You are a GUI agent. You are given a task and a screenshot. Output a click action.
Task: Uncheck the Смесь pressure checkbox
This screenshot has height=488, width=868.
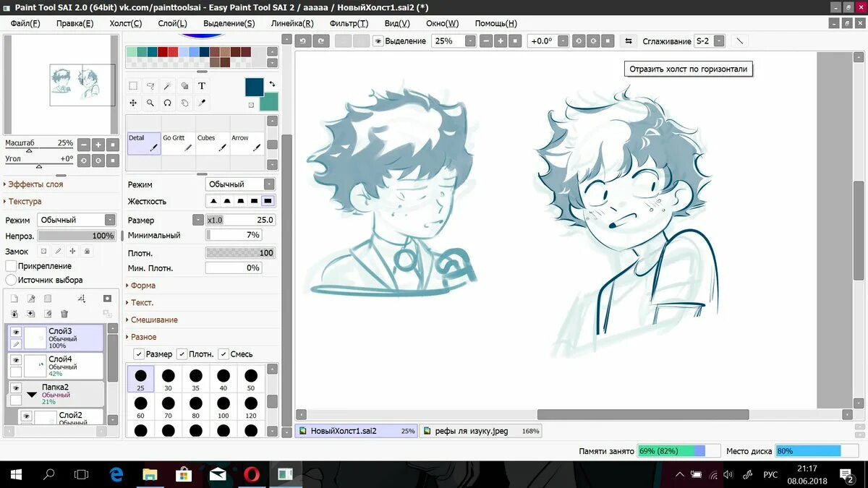(x=223, y=354)
